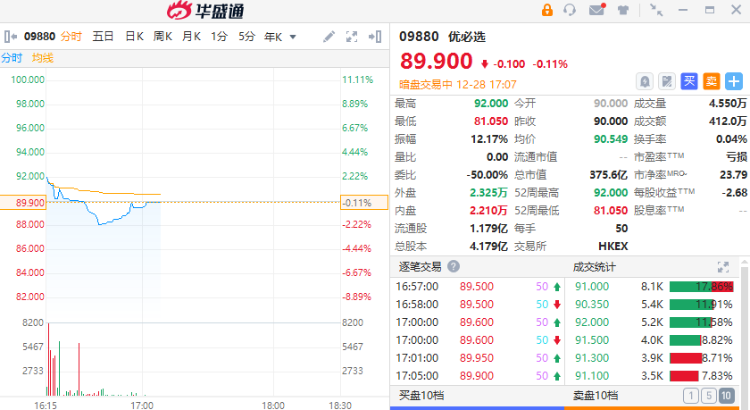Open the chart period dropdown arrow after 年K
The height and width of the screenshot is (410, 750).
pos(293,37)
